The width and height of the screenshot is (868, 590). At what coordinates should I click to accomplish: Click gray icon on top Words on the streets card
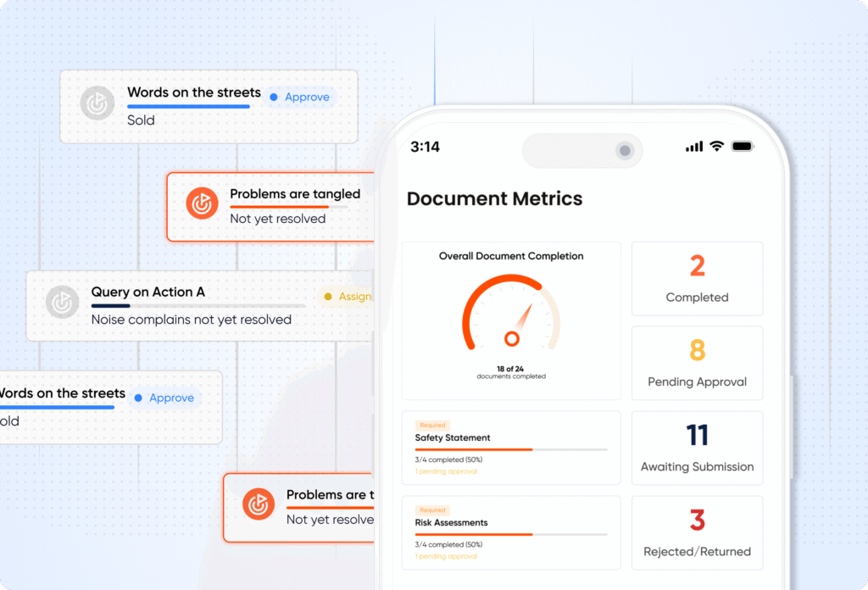click(x=97, y=104)
